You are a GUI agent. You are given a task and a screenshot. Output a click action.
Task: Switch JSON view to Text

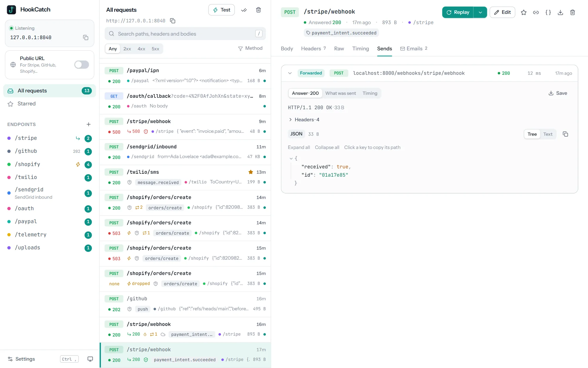tap(548, 134)
